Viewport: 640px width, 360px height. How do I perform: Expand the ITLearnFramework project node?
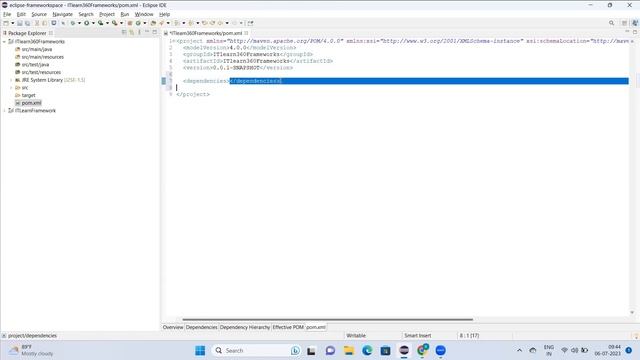pyautogui.click(x=4, y=111)
